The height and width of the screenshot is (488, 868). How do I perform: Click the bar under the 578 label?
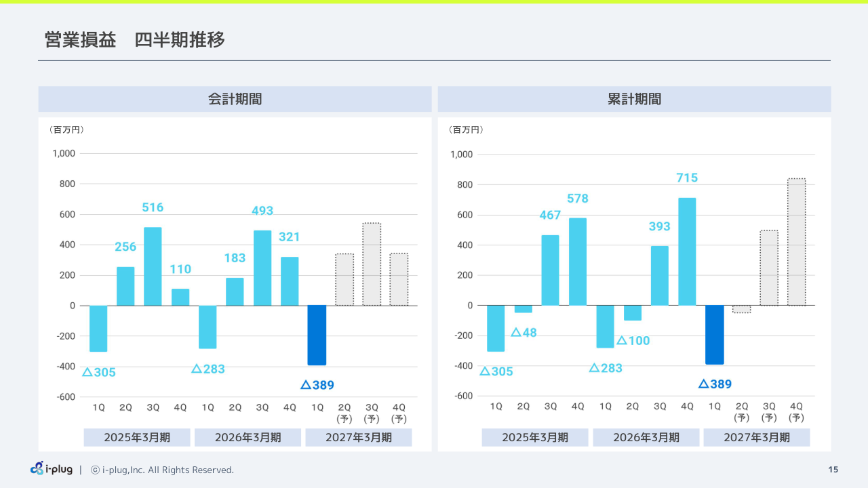578,262
